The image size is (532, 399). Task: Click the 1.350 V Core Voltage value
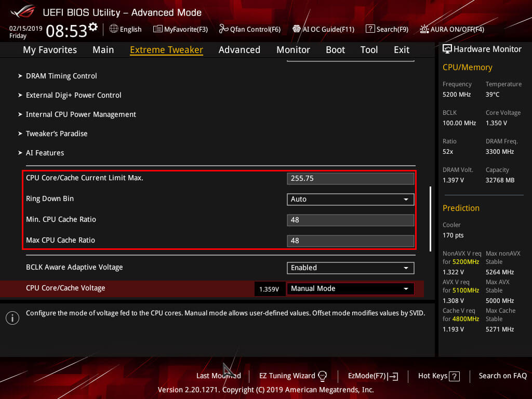click(x=496, y=123)
